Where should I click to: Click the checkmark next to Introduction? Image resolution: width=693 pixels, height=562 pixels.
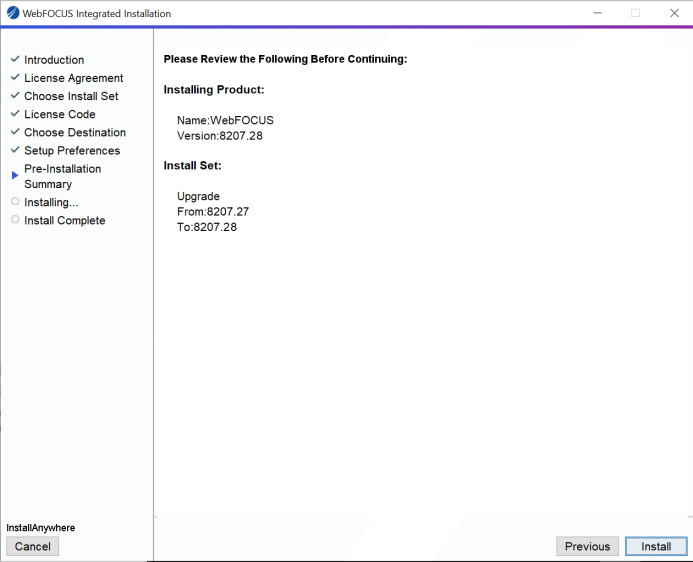click(15, 59)
